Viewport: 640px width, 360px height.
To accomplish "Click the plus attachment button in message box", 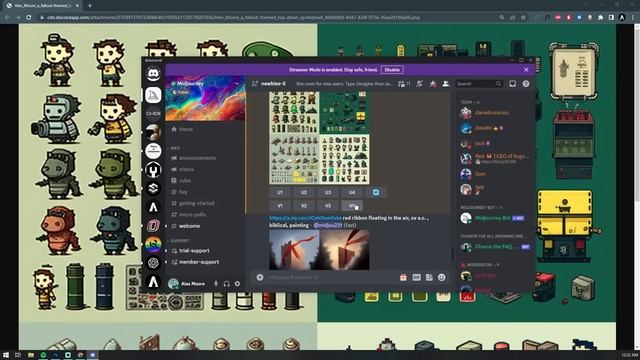I will [260, 278].
